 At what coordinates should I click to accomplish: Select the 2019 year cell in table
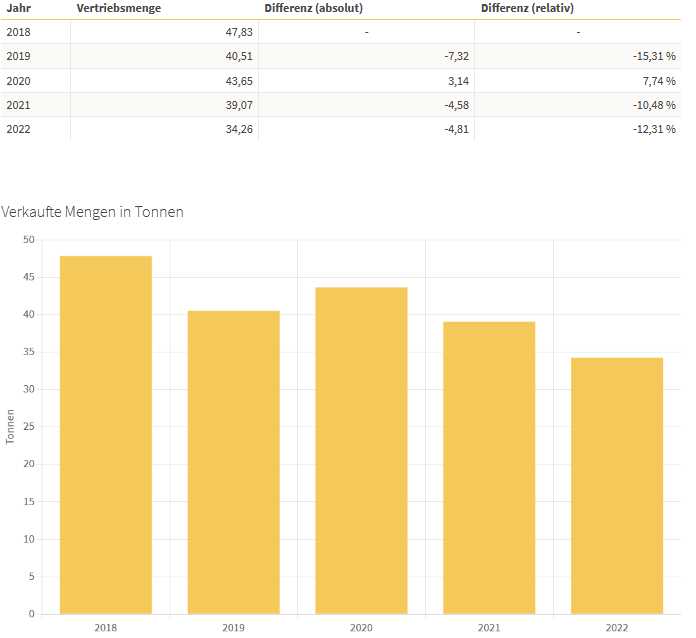[19, 56]
